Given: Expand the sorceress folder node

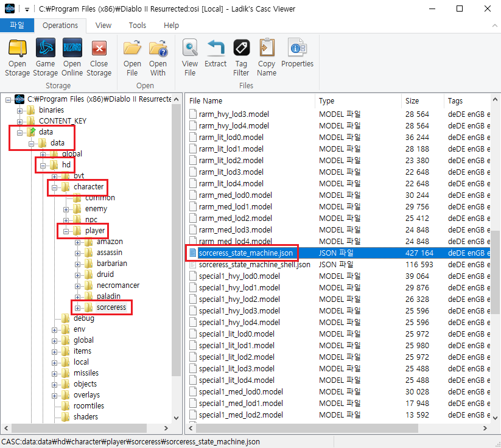Looking at the screenshot, I should 77,309.
